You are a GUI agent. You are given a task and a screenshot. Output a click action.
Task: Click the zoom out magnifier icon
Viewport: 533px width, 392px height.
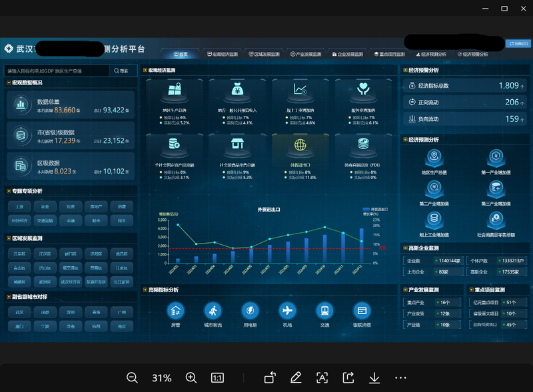pos(132,377)
